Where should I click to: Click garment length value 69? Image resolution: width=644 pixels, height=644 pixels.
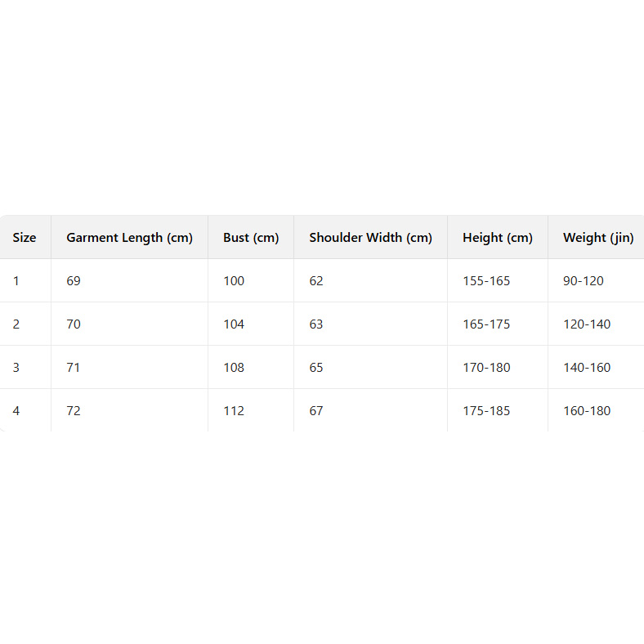click(x=74, y=281)
